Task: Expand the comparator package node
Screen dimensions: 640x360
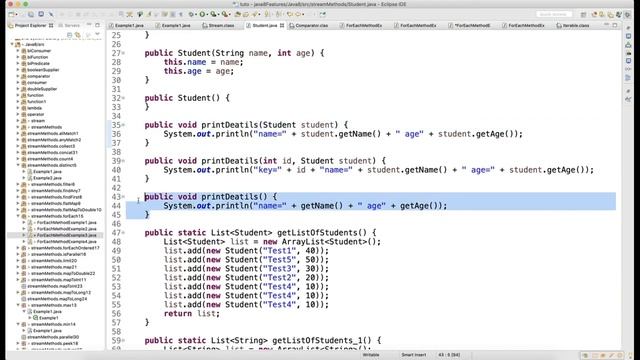Action: click(x=18, y=76)
